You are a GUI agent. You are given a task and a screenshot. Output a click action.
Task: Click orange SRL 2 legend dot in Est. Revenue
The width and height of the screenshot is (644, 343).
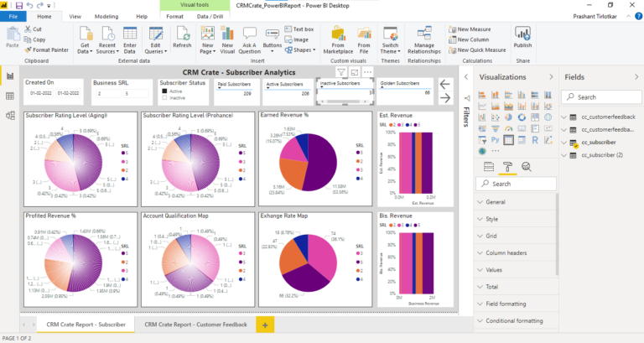pos(391,125)
